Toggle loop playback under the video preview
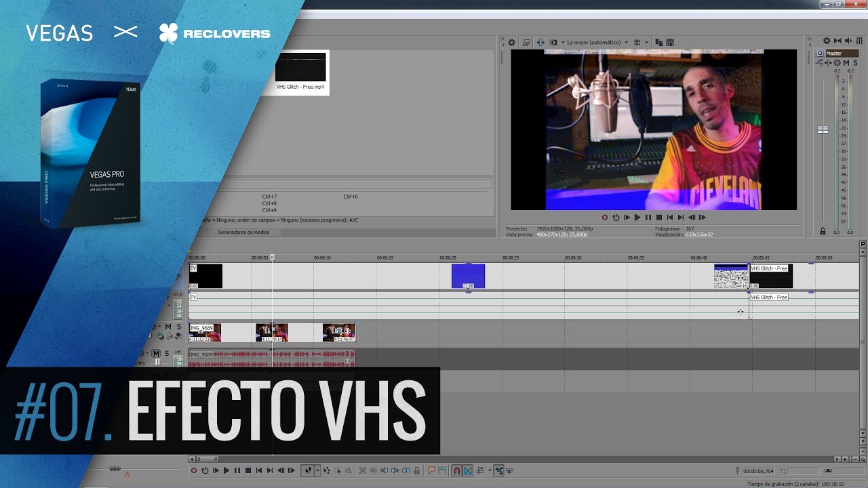This screenshot has width=868, height=488. coord(616,217)
